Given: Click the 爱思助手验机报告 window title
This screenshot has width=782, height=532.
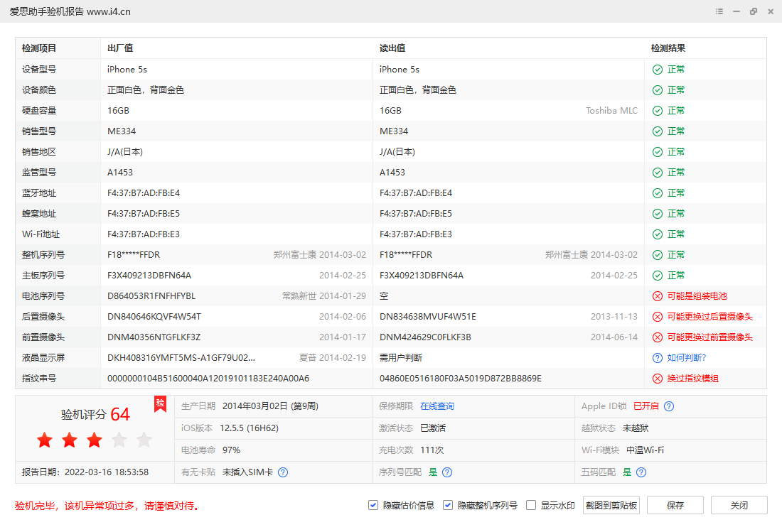Looking at the screenshot, I should coord(70,11).
